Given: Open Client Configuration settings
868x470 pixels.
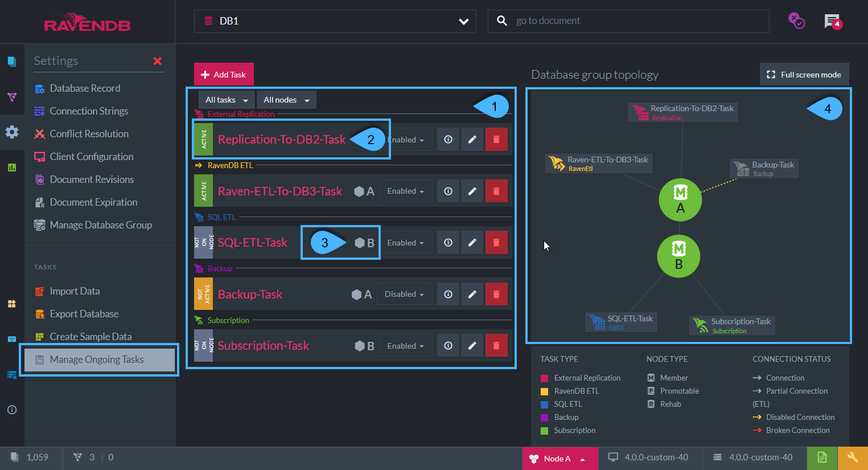Looking at the screenshot, I should point(91,157).
